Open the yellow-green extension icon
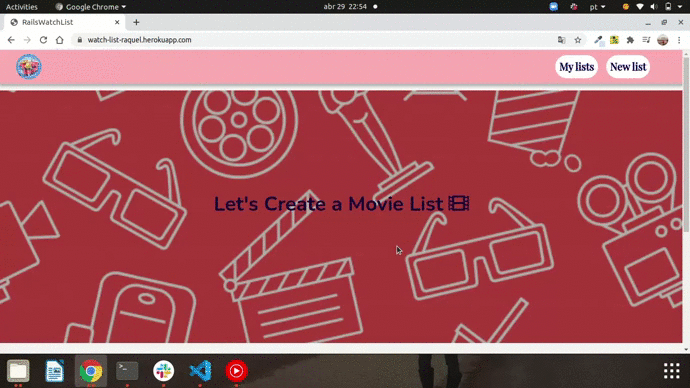 coord(614,40)
